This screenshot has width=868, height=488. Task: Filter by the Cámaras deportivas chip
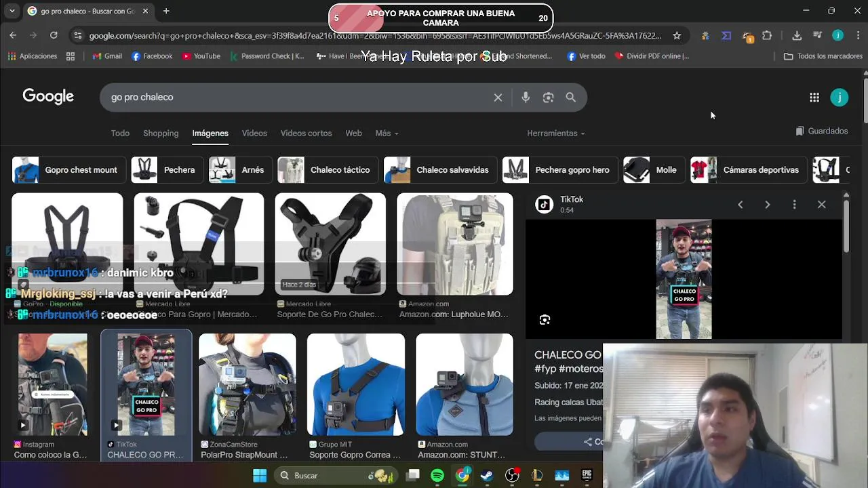748,170
